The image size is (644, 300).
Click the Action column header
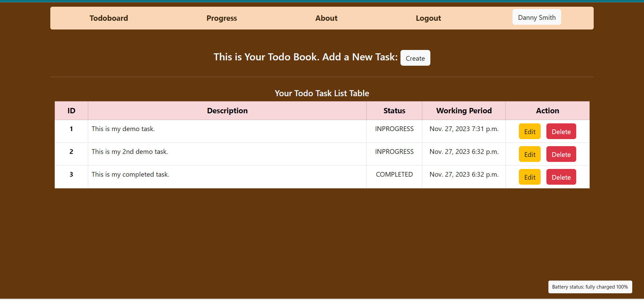pyautogui.click(x=547, y=111)
